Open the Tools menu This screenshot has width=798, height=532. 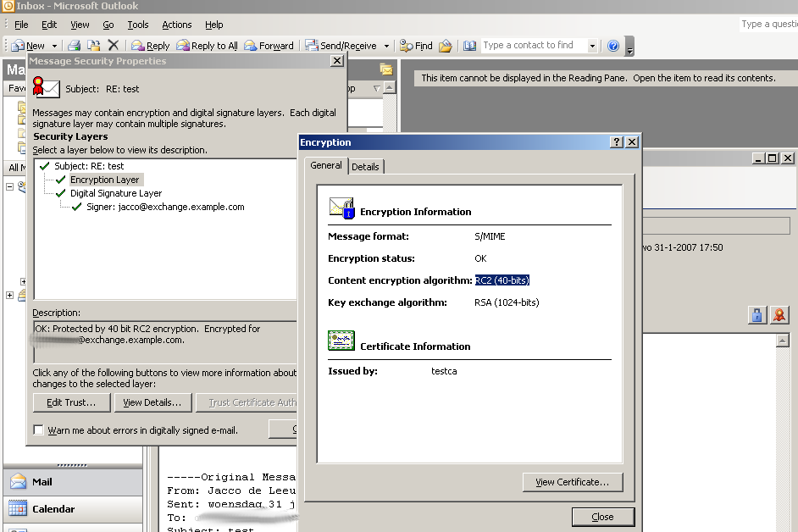[x=138, y=25]
